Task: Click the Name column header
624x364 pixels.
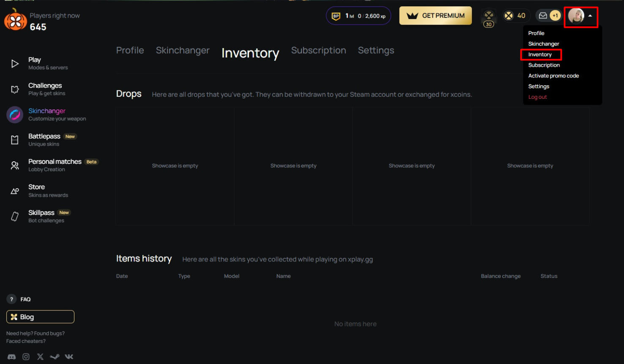Action: click(283, 276)
